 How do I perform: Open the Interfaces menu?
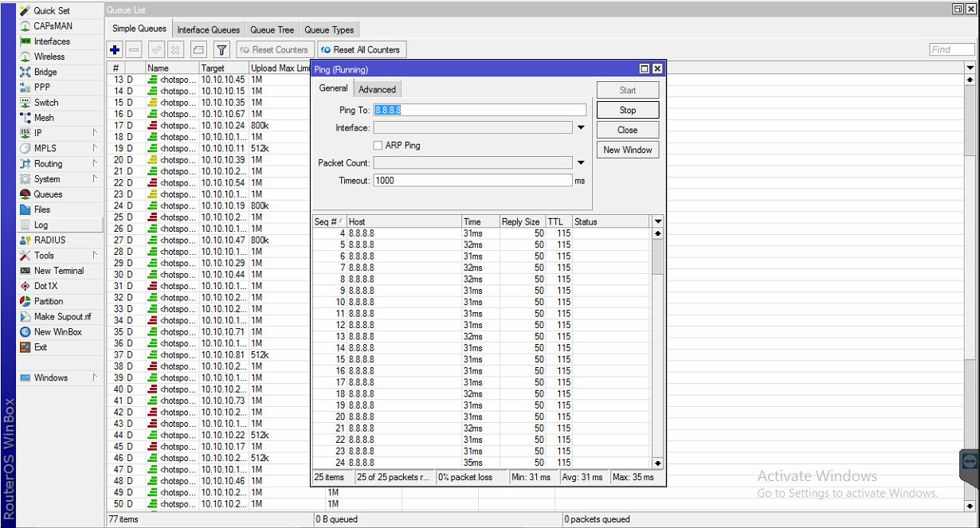[x=52, y=41]
